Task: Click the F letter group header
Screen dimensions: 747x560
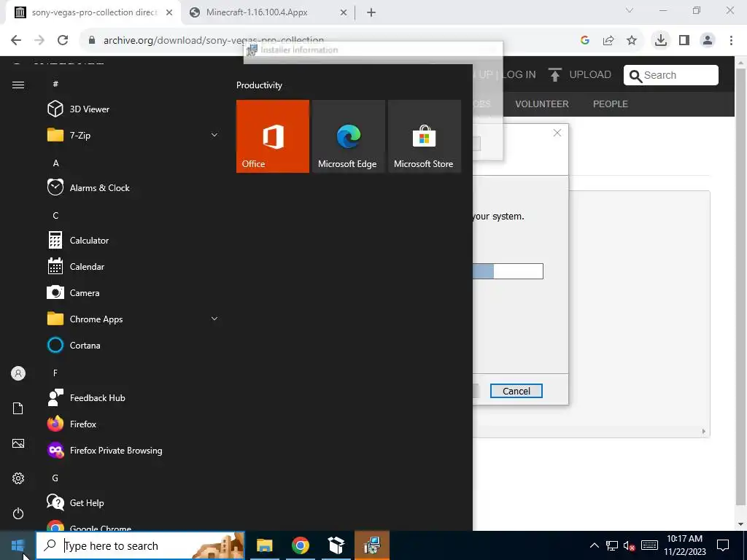Action: pos(55,373)
